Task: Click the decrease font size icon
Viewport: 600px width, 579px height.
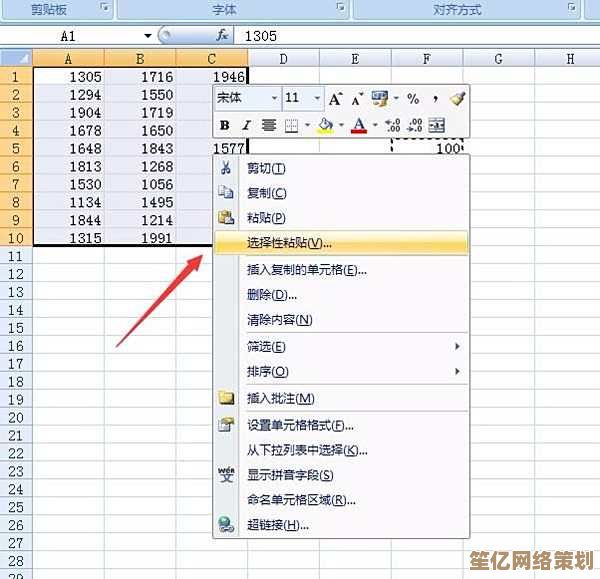Action: 355,98
